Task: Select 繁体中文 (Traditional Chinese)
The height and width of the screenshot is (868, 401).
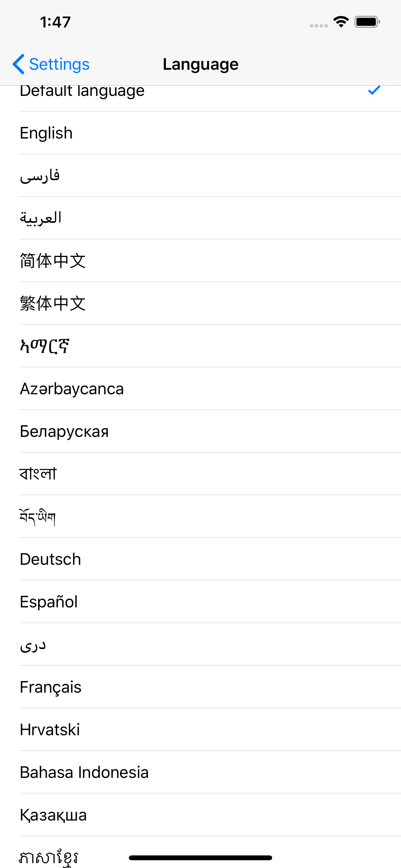Action: 53,303
